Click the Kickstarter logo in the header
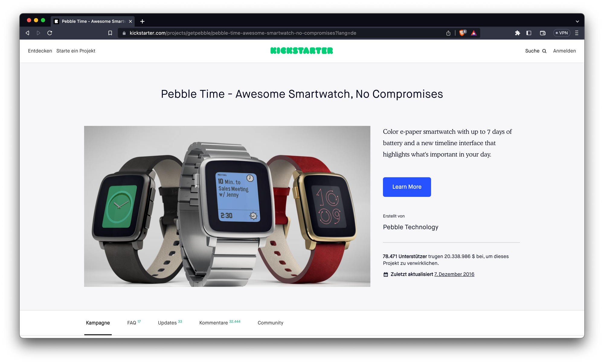Screen dimensions: 604x364 [x=302, y=51]
